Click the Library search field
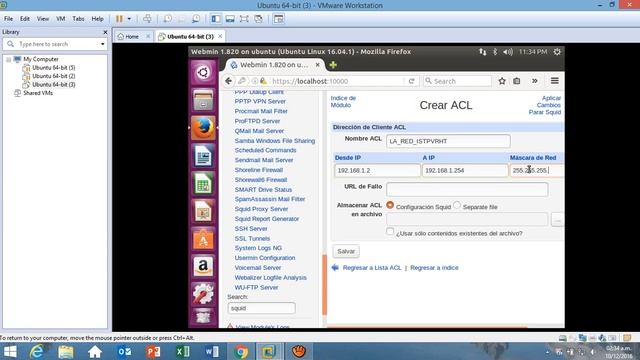The height and width of the screenshot is (360, 640). pyautogui.click(x=54, y=44)
